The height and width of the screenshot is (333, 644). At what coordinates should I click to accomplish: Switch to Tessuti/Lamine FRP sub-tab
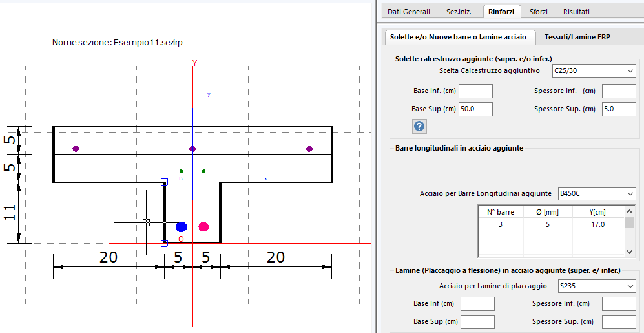point(577,37)
